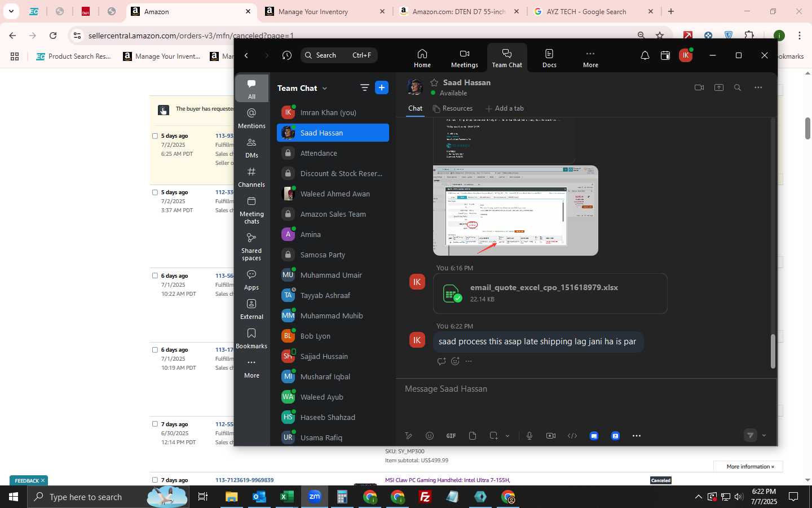
Task: Select All in Zoom chat sidebar
Action: pos(251,89)
